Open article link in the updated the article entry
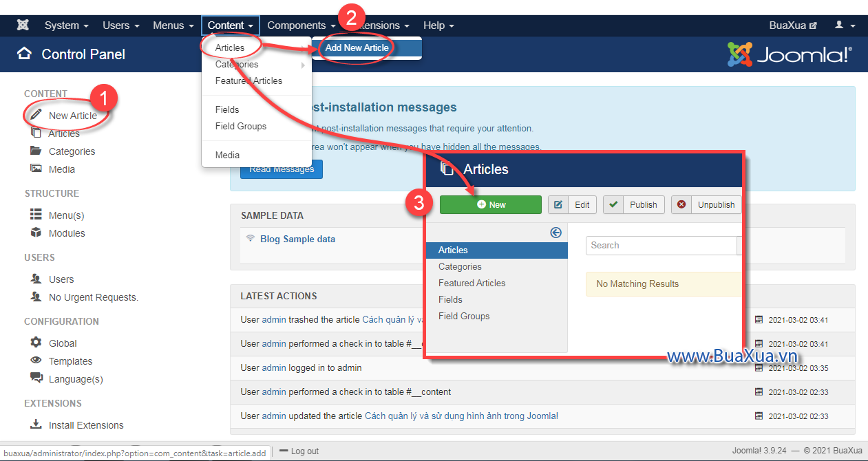This screenshot has height=461, width=868. [461, 416]
